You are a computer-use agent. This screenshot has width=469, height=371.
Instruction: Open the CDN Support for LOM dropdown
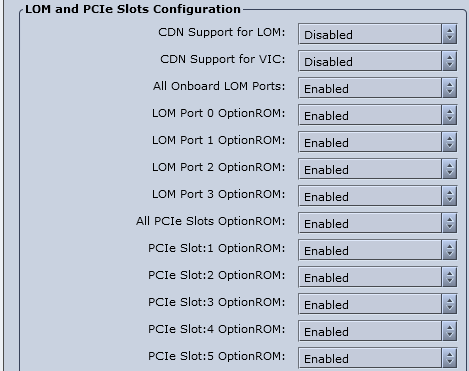tap(378, 34)
